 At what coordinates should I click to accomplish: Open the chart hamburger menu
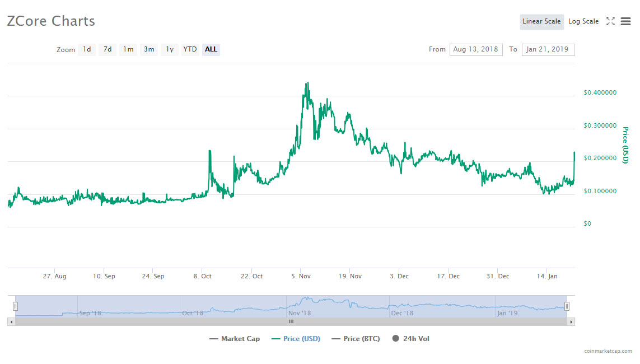coord(625,21)
